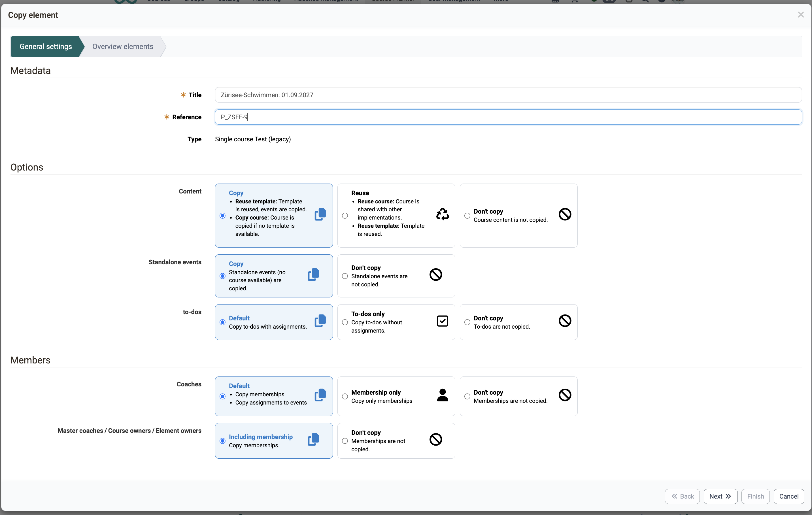Select Master coaches Don't copy radio button
The height and width of the screenshot is (515, 812).
coord(345,441)
